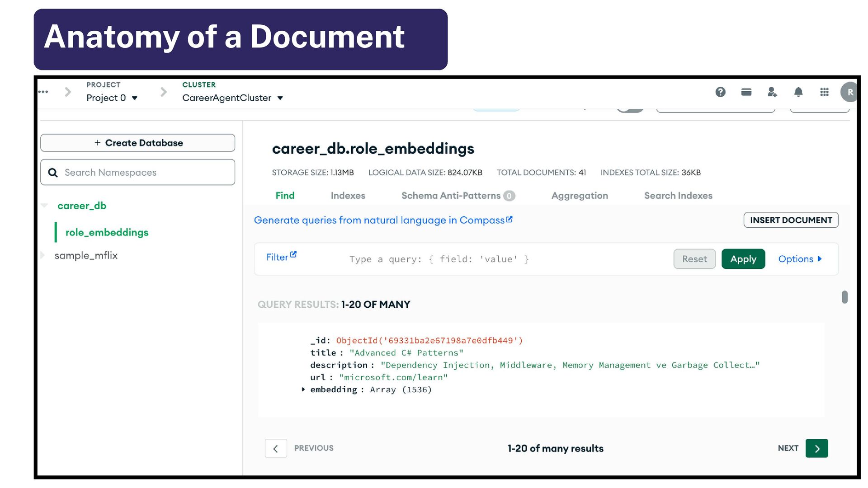Open the help question mark icon
This screenshot has width=868, height=488.
(x=720, y=92)
